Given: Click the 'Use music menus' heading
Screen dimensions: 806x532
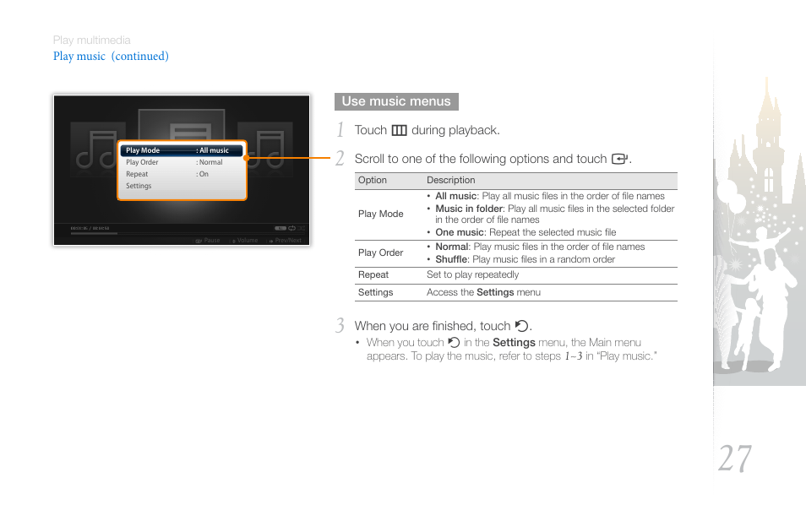Looking at the screenshot, I should click(396, 101).
